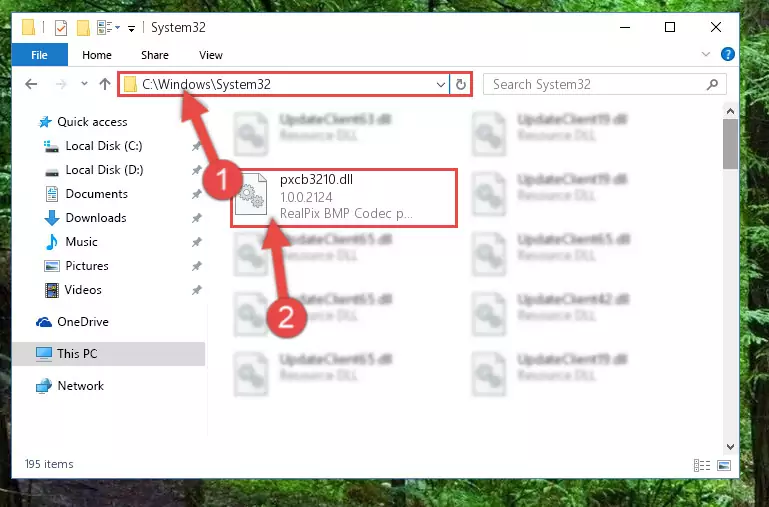Open the view layout icon dropdown in title bar
Screen dimensions: 769x507
point(108,27)
